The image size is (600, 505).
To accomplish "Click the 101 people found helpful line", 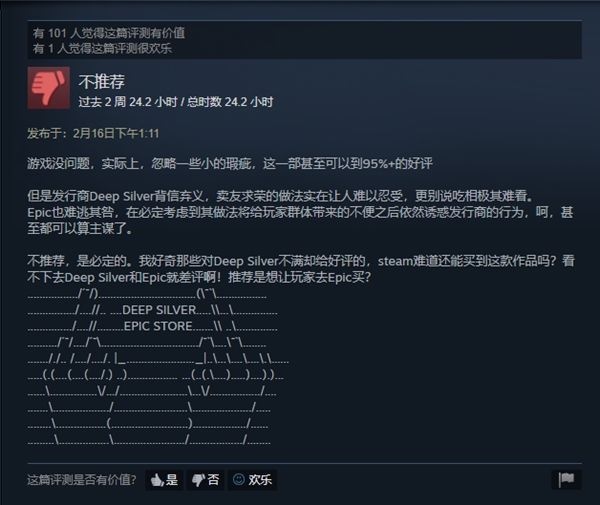I will coord(109,33).
